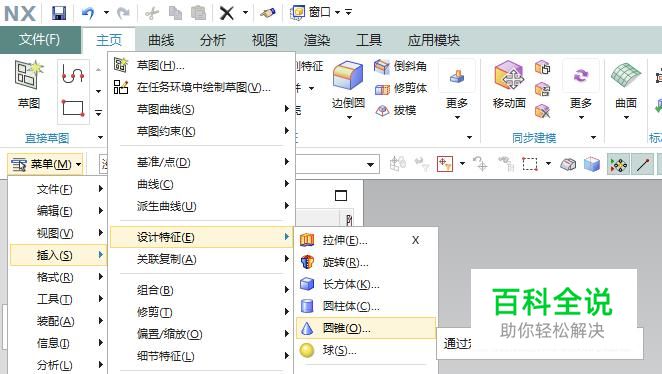Click the Save icon in quick access toolbar

click(x=59, y=13)
